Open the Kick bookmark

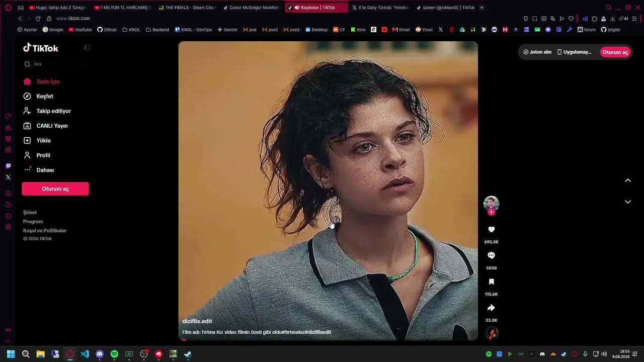358,30
